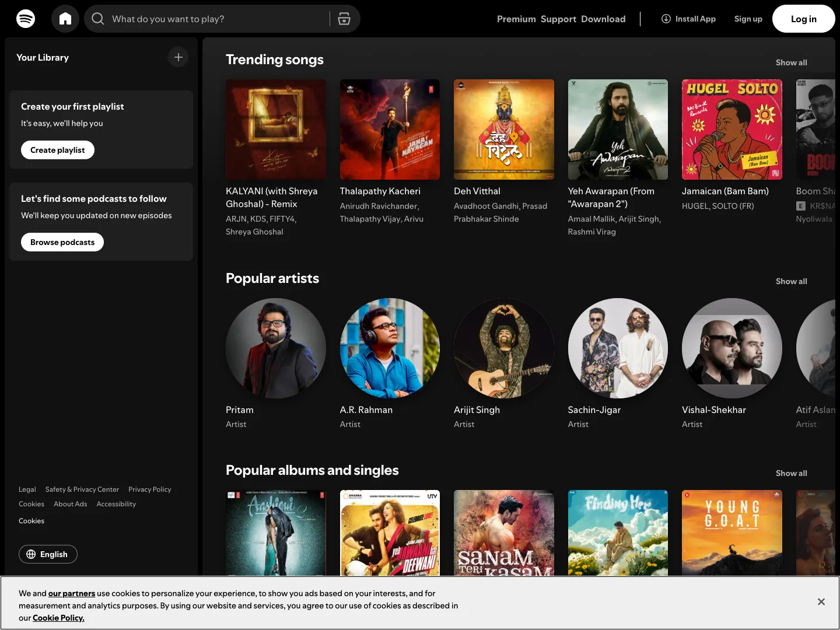Click English language button
This screenshot has height=630, width=840.
click(48, 554)
